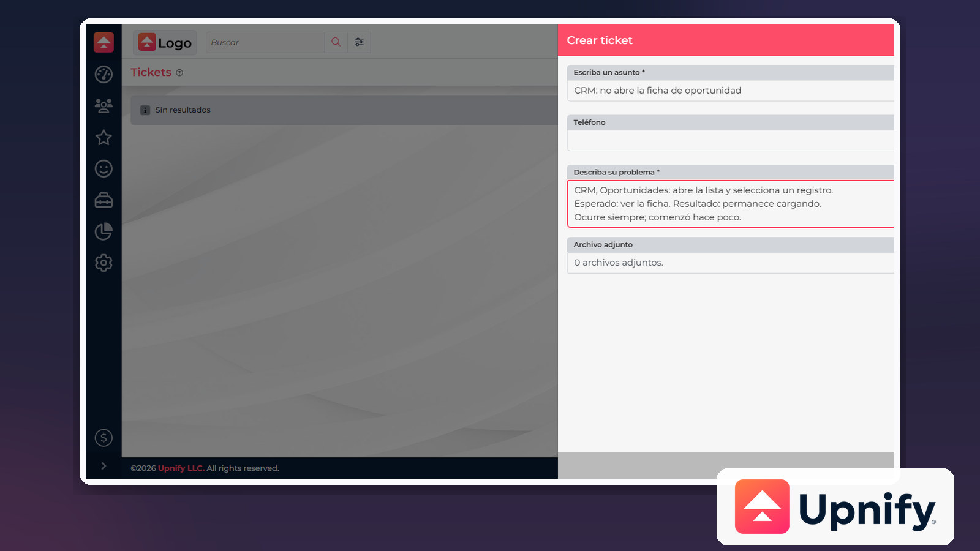Expand the sidebar with the arrow
The image size is (980, 551).
coord(104,466)
